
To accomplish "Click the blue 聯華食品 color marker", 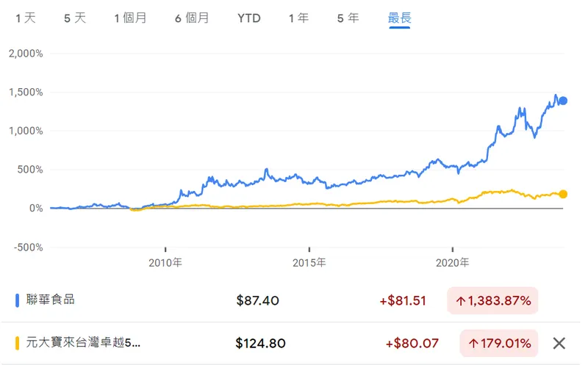I will 17,300.
